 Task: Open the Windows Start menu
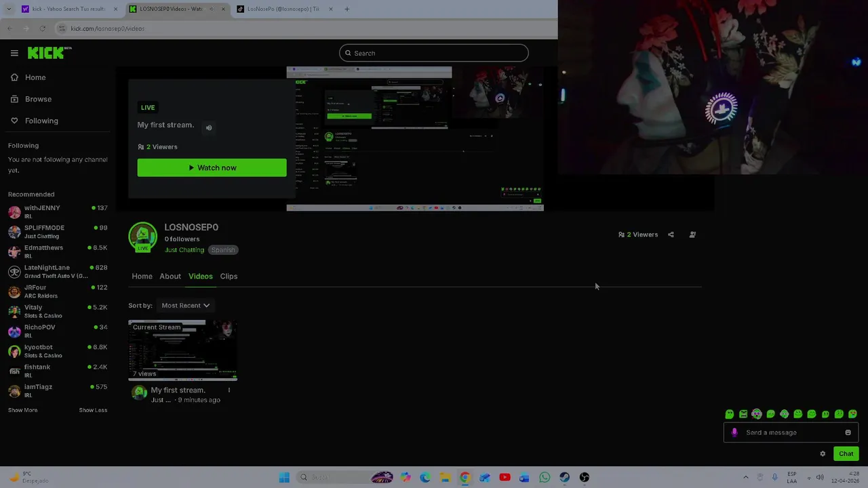(x=284, y=477)
